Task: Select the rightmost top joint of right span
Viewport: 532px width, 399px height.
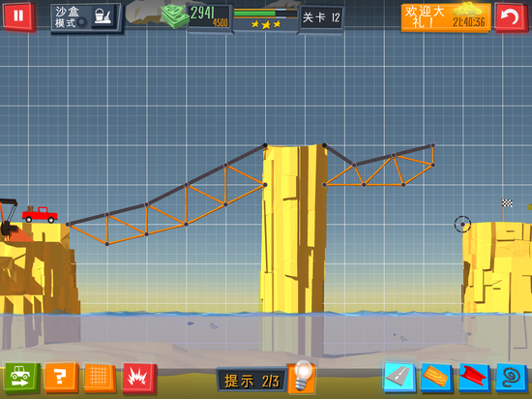Action: pos(433,145)
